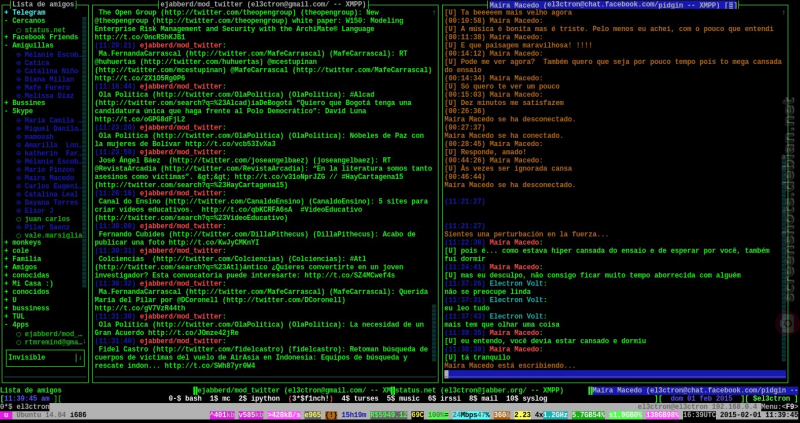This screenshot has height=423, width=800.
Task: Switch to byobu window 5$ music
Action: click(403, 399)
